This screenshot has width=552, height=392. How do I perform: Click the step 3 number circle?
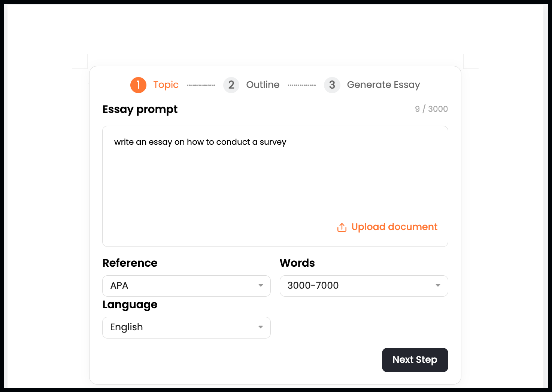(332, 85)
